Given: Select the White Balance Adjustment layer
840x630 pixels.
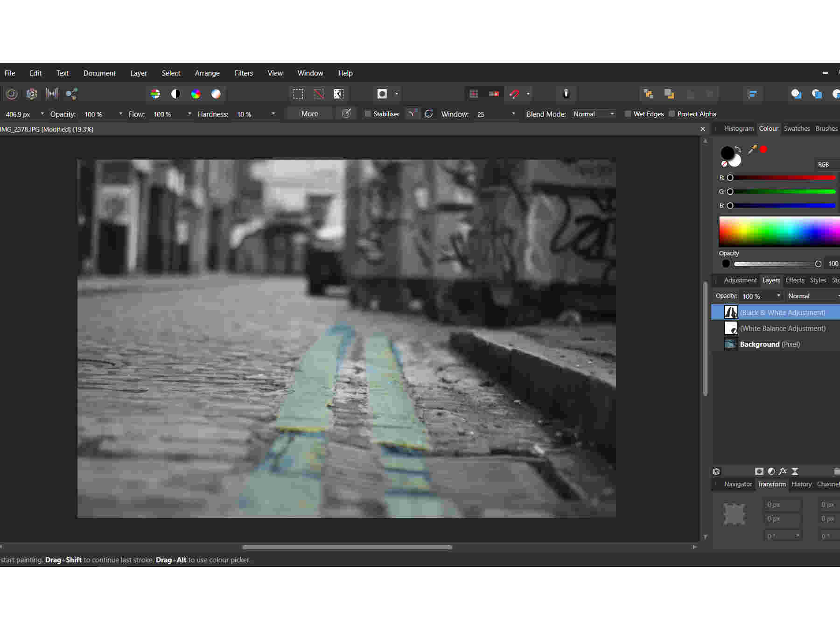Looking at the screenshot, I should point(783,329).
